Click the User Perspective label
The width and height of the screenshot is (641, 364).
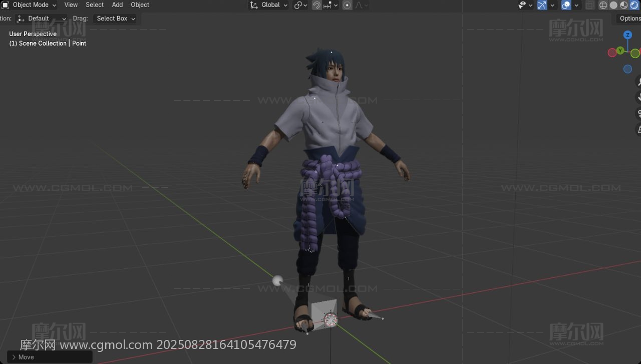coord(33,34)
